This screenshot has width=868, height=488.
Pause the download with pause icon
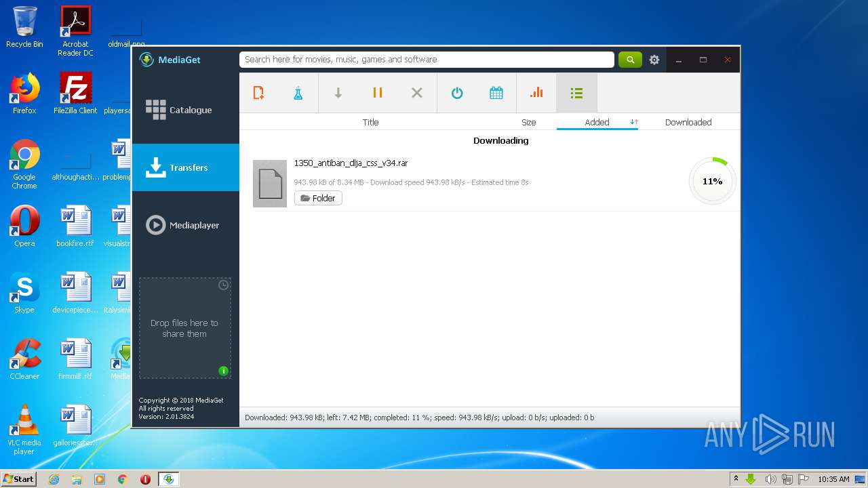click(378, 93)
